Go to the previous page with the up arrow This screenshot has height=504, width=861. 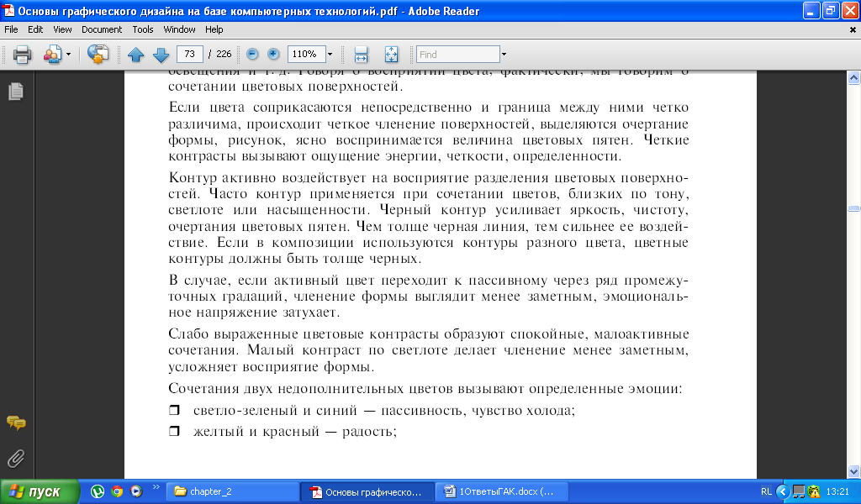135,55
